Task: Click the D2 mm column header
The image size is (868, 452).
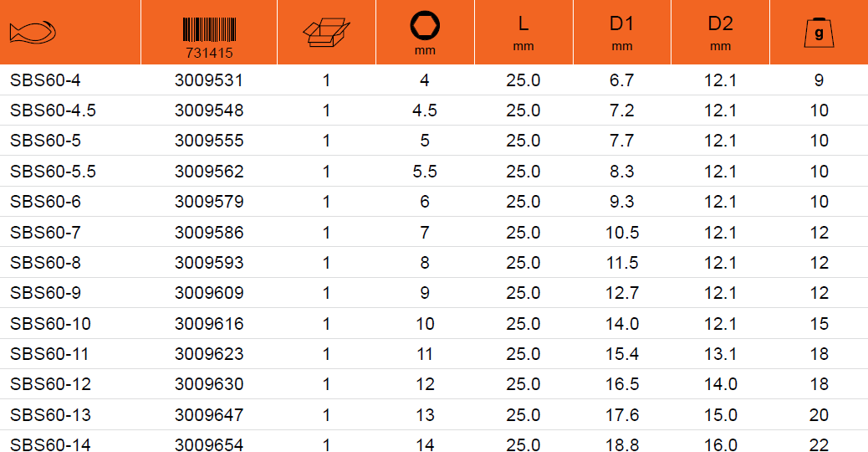Action: coord(720,33)
